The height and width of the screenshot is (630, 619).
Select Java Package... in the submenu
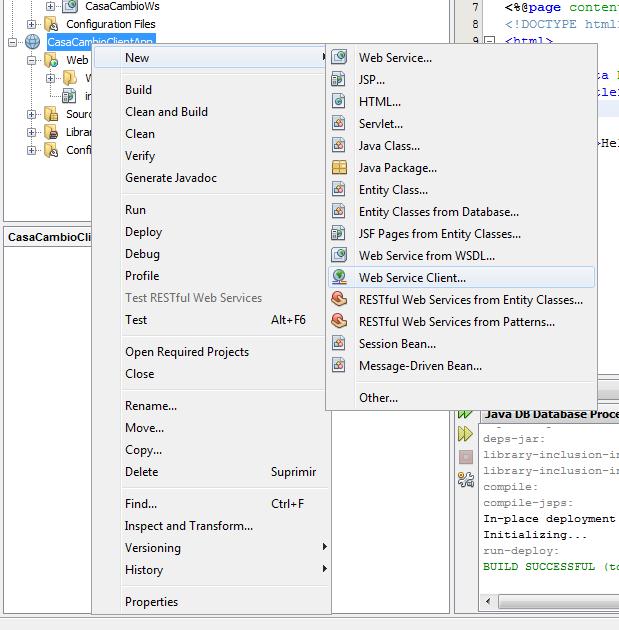(398, 168)
